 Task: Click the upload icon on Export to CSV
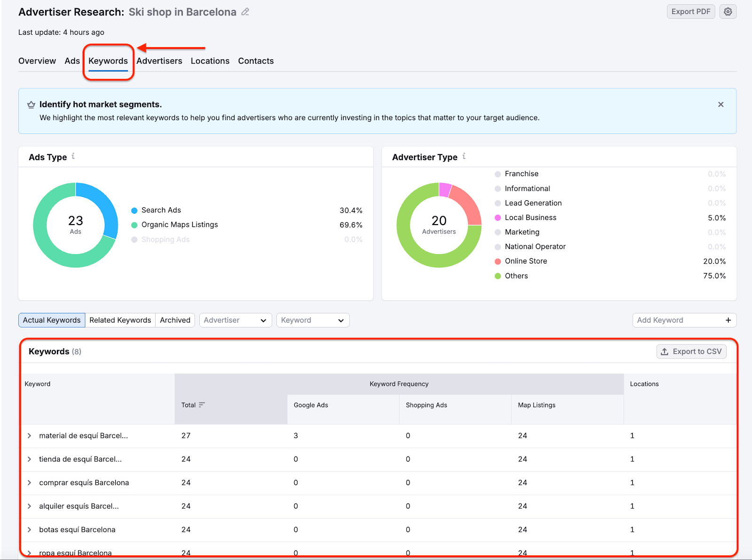(x=664, y=351)
